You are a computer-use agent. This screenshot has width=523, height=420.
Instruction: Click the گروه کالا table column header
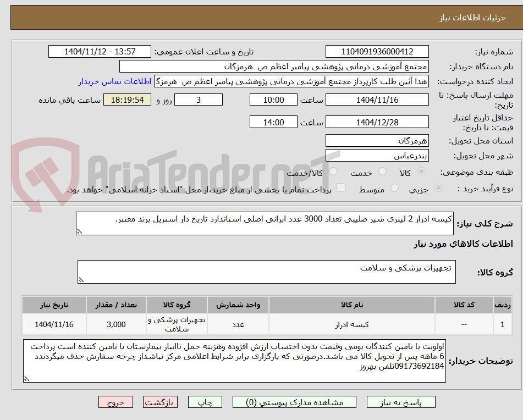177,305
